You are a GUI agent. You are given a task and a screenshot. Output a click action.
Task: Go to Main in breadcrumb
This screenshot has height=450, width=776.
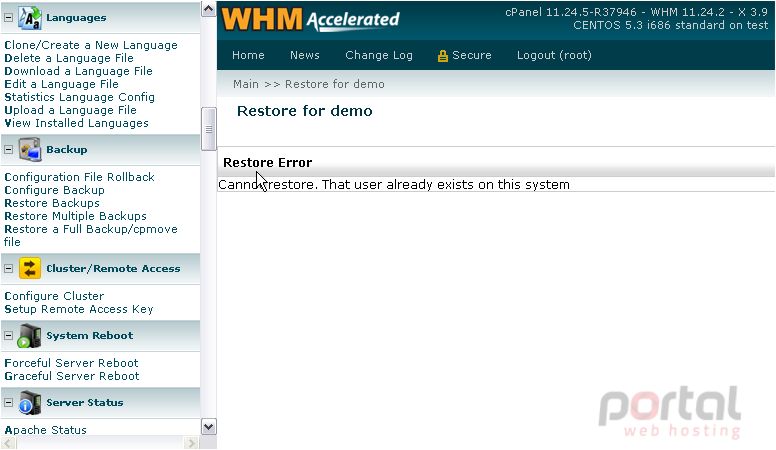246,84
